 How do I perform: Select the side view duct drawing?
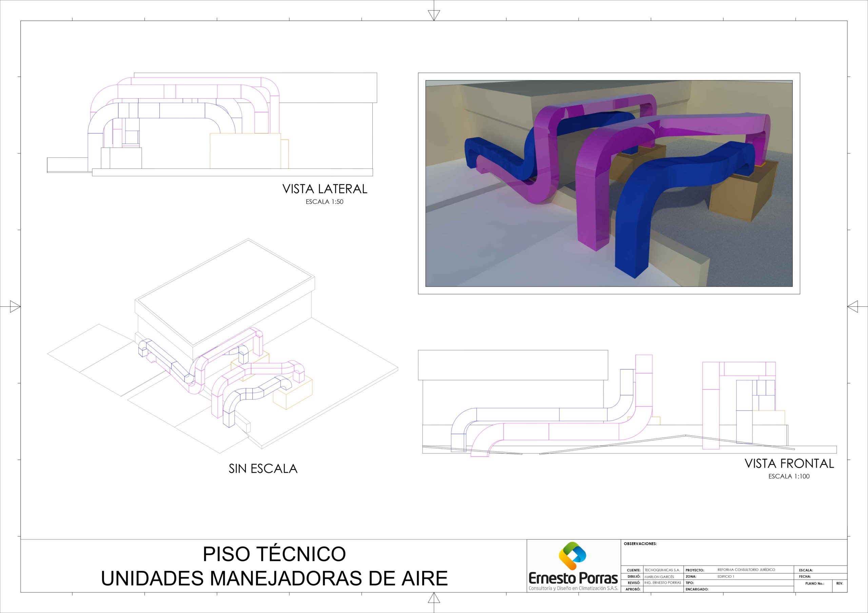tap(212, 124)
